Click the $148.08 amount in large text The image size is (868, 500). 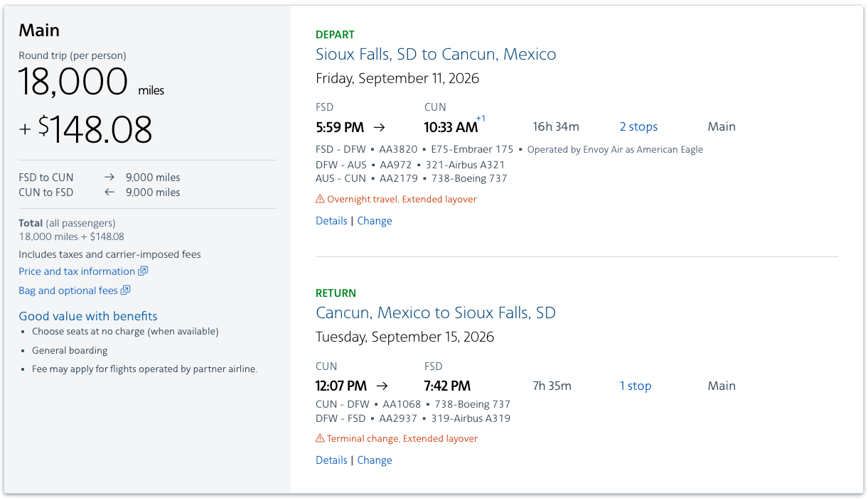95,130
